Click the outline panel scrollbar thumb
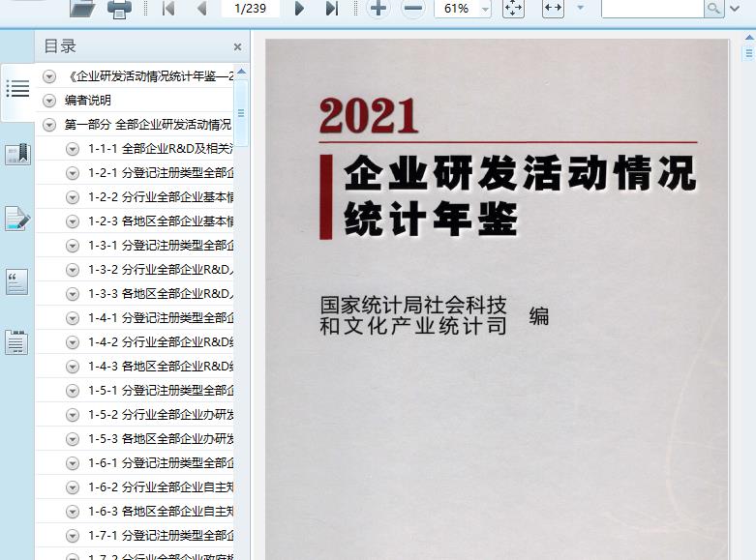The height and width of the screenshot is (560, 756). click(x=241, y=113)
